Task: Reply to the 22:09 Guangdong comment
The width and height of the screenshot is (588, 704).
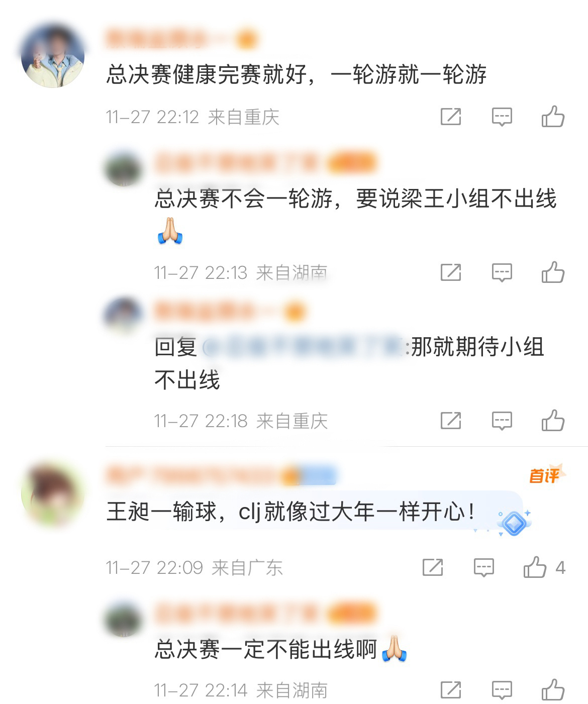Action: 484,567
